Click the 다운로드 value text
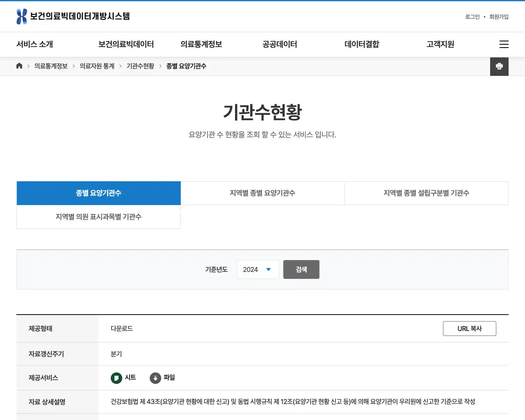Image resolution: width=525 pixels, height=420 pixels. [122, 329]
